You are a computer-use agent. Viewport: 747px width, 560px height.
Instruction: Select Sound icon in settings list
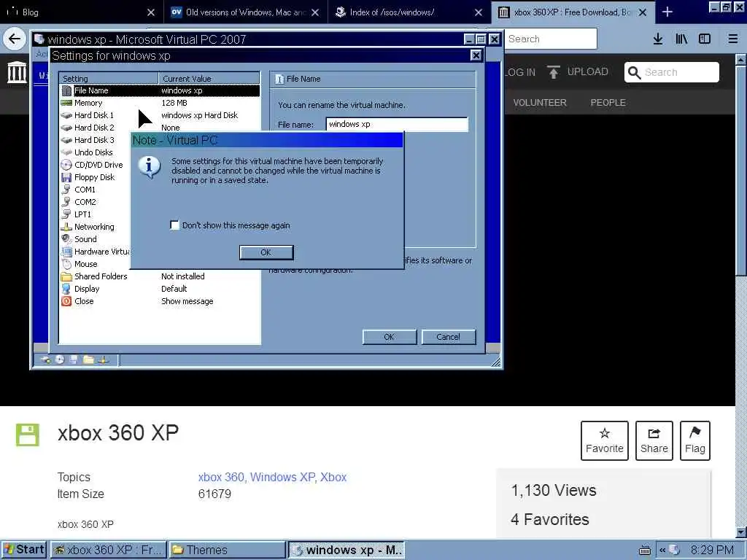coord(66,239)
